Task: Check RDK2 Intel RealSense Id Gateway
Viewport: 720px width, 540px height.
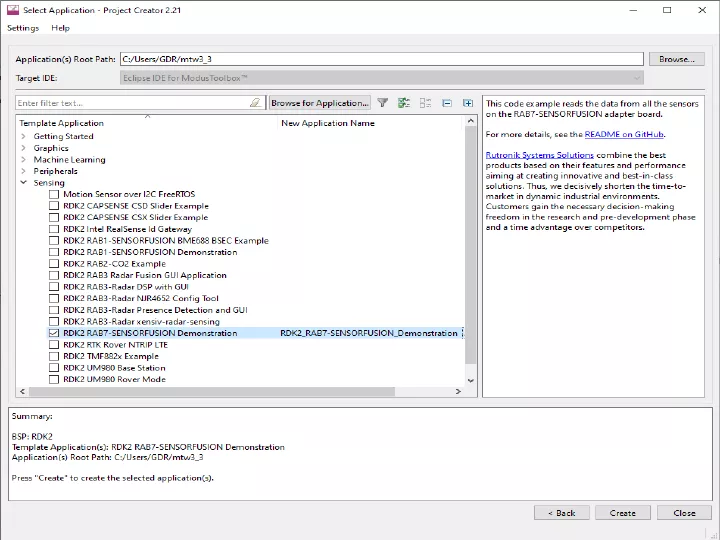Action: click(54, 229)
